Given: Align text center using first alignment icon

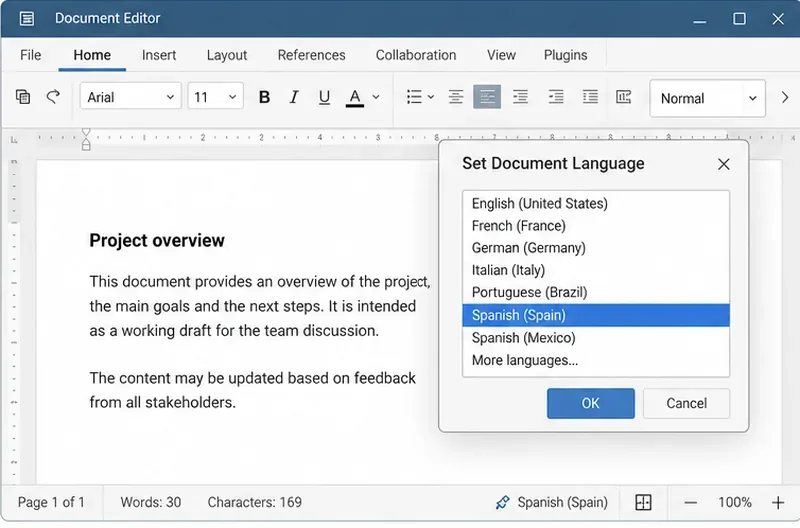Looking at the screenshot, I should pyautogui.click(x=456, y=97).
